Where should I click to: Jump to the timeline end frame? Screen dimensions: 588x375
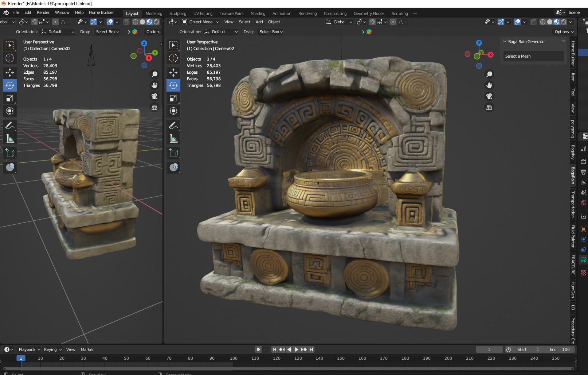pyautogui.click(x=311, y=349)
